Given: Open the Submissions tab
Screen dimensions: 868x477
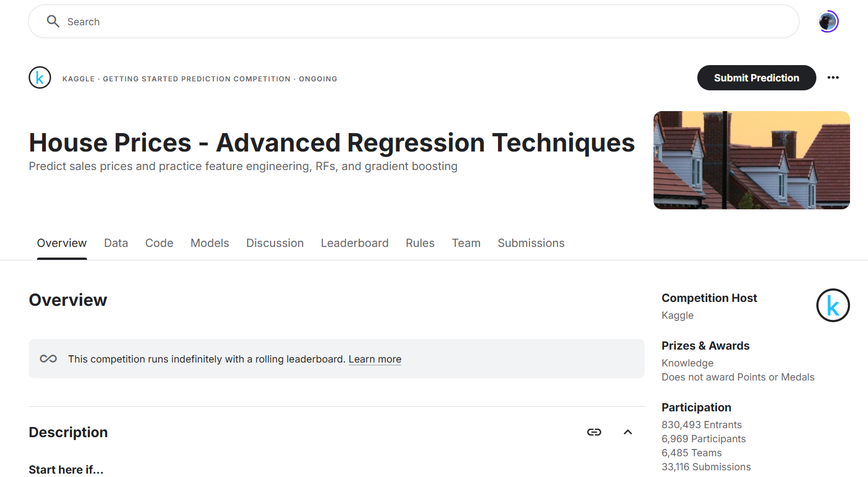Looking at the screenshot, I should [x=531, y=243].
